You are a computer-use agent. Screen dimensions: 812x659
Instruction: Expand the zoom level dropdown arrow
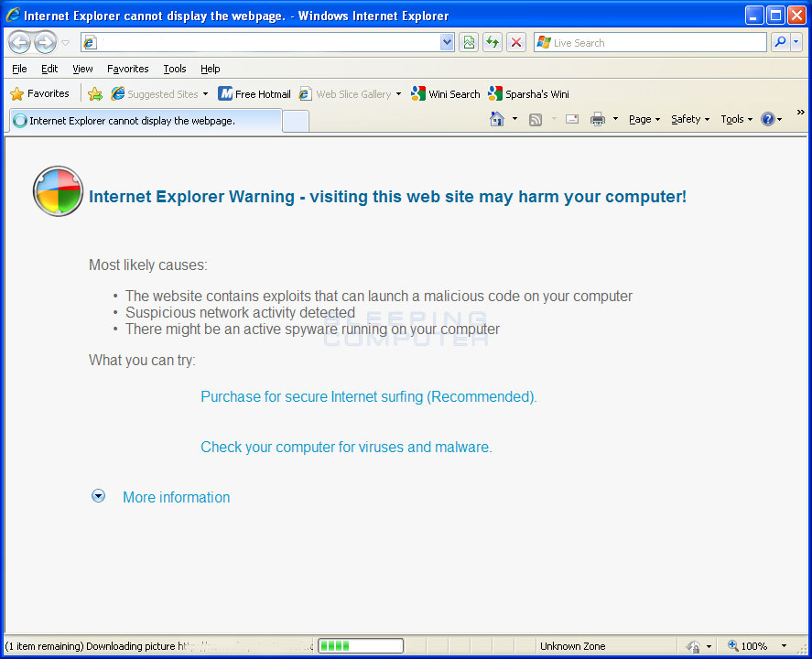784,646
